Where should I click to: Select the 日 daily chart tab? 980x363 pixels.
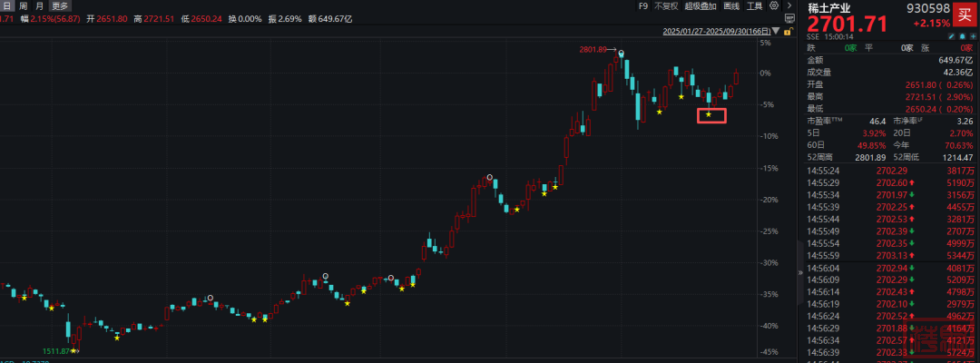point(8,5)
